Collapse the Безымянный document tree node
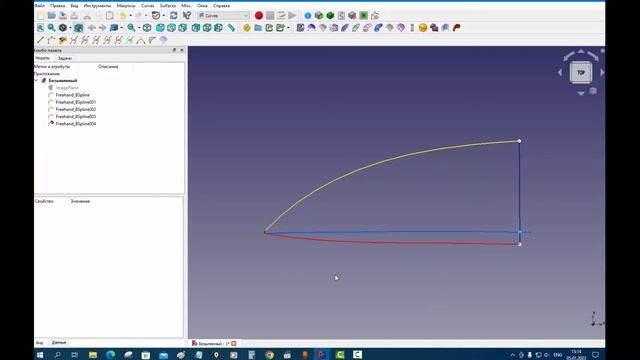640x360 pixels. [37, 80]
